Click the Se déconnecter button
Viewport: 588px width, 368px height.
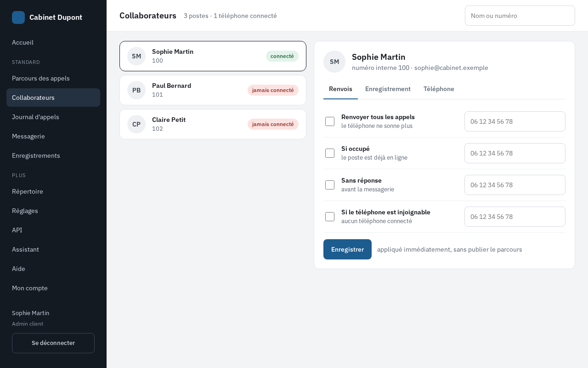[x=53, y=343]
